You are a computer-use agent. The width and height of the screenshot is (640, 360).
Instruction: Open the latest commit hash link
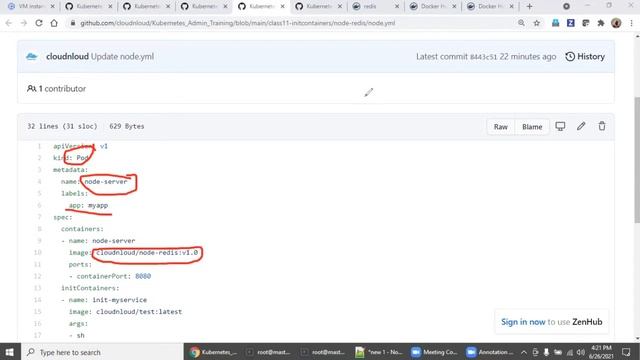483,57
